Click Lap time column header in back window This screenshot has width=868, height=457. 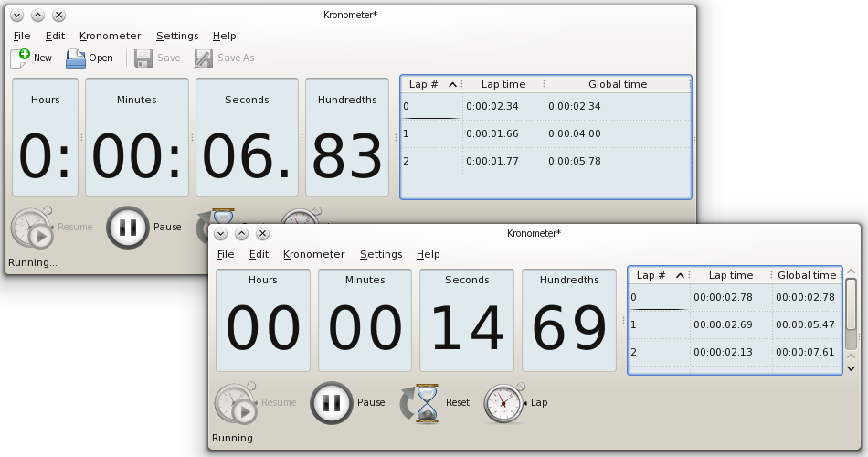click(503, 84)
